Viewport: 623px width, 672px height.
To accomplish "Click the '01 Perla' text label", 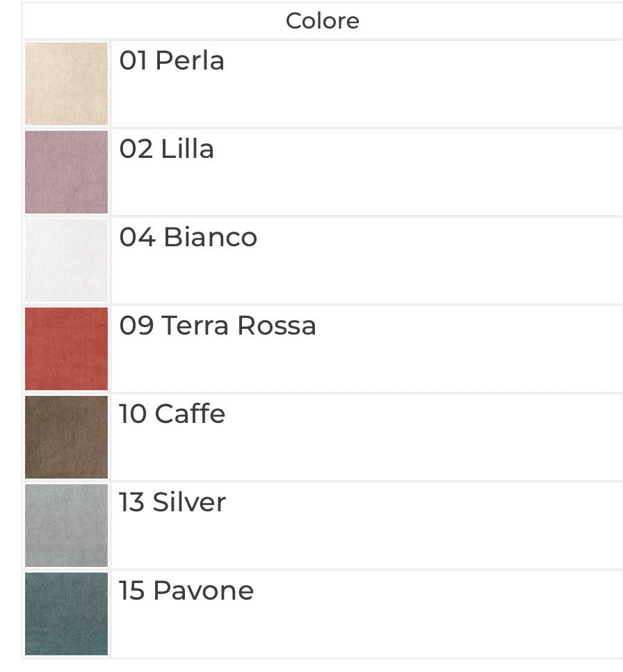I will [172, 61].
